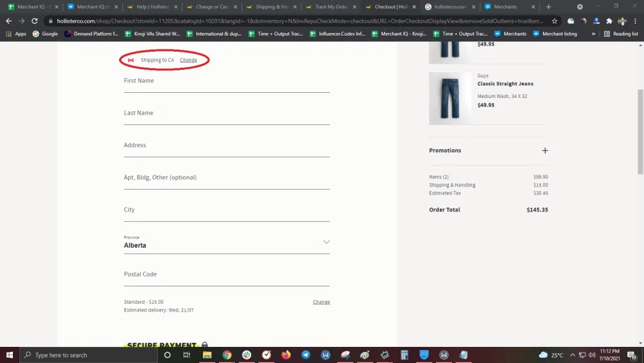Image resolution: width=644 pixels, height=363 pixels.
Task: Click the address bar URL
Action: [x=300, y=21]
